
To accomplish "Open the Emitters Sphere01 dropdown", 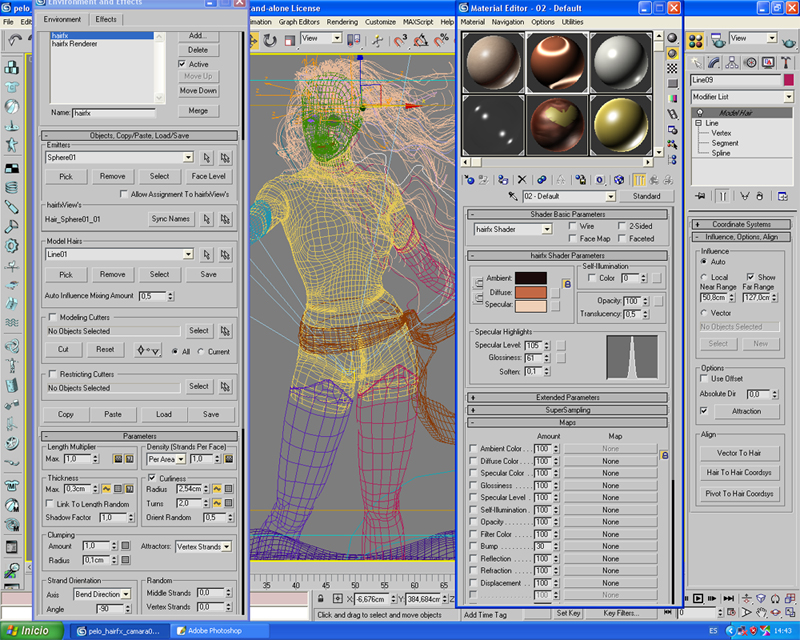I will pyautogui.click(x=188, y=157).
